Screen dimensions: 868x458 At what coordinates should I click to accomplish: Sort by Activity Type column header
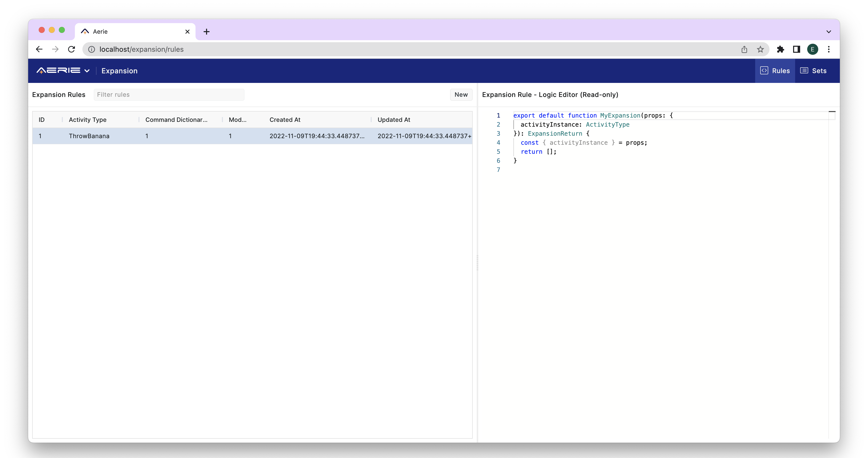tap(88, 120)
